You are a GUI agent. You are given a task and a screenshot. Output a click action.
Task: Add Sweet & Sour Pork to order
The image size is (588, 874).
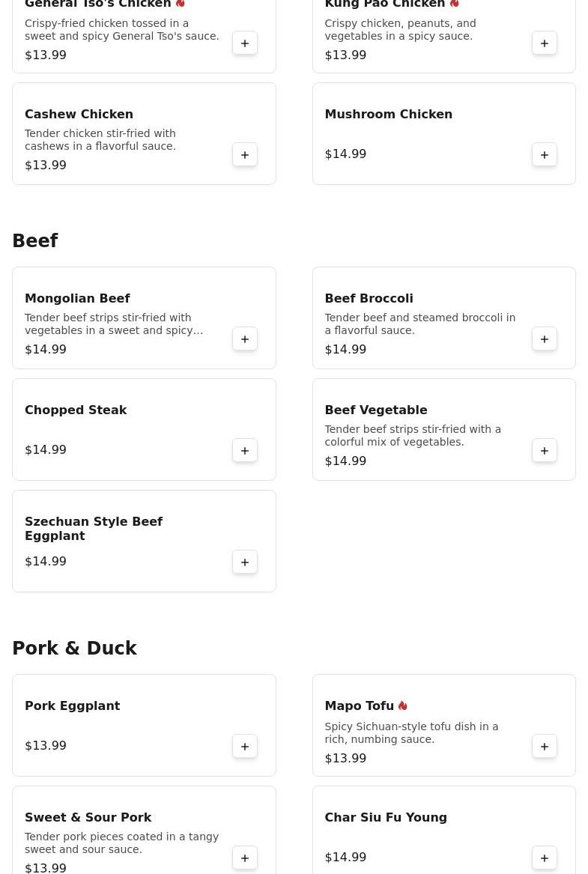245,858
